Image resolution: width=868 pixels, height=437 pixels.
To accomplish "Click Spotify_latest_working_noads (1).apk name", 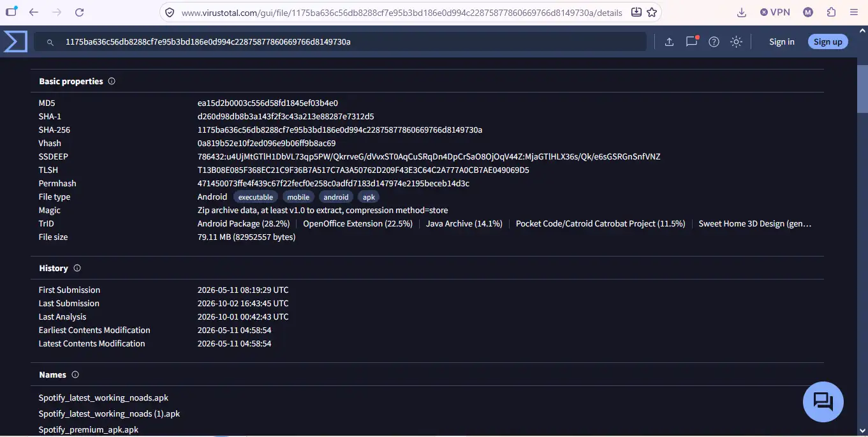I will click(109, 413).
